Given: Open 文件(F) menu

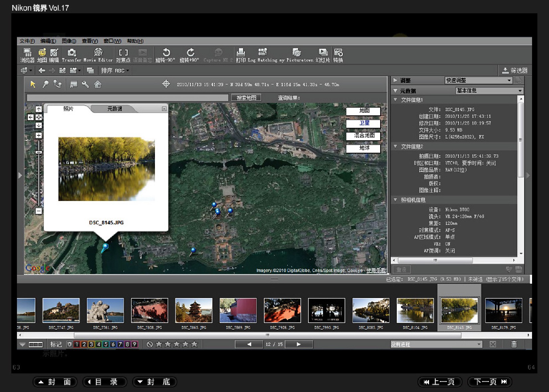Looking at the screenshot, I should (x=27, y=41).
